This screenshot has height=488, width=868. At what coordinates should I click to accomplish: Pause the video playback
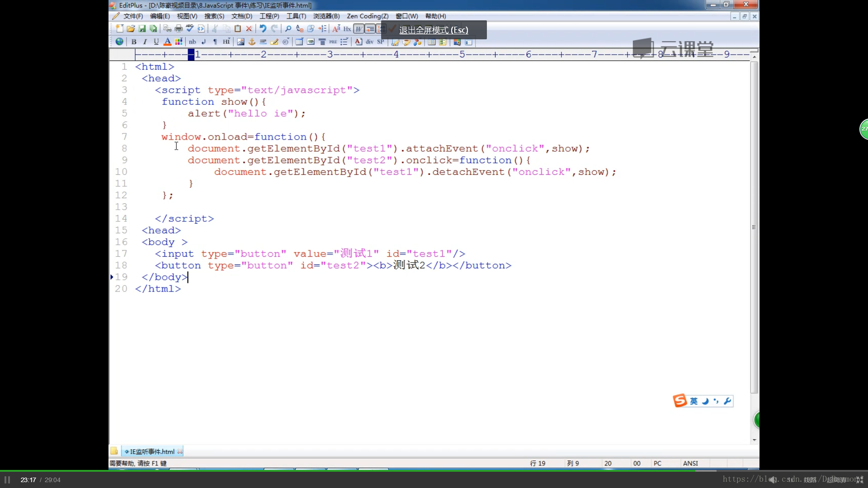point(7,480)
